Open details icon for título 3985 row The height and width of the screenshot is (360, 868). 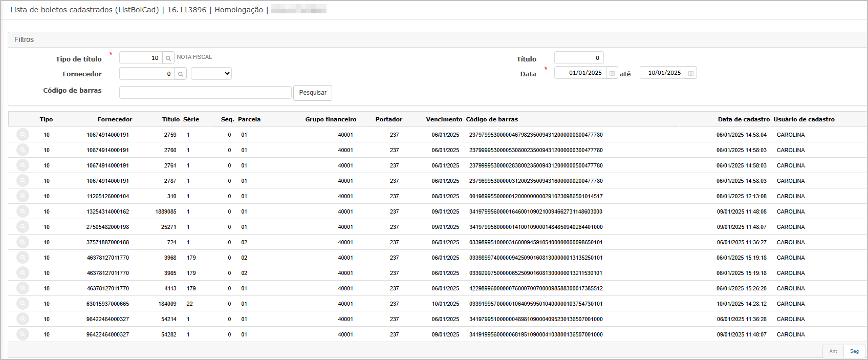[x=23, y=273]
